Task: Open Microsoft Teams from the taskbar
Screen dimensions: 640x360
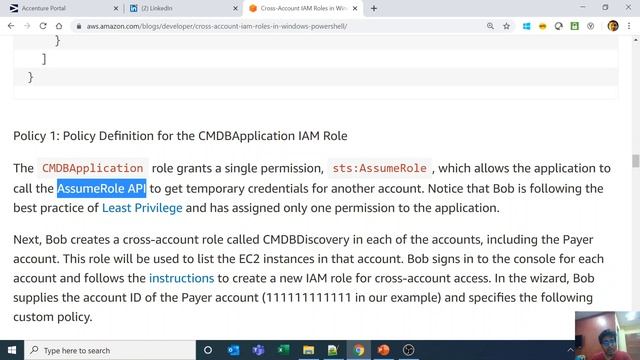Action: point(258,350)
